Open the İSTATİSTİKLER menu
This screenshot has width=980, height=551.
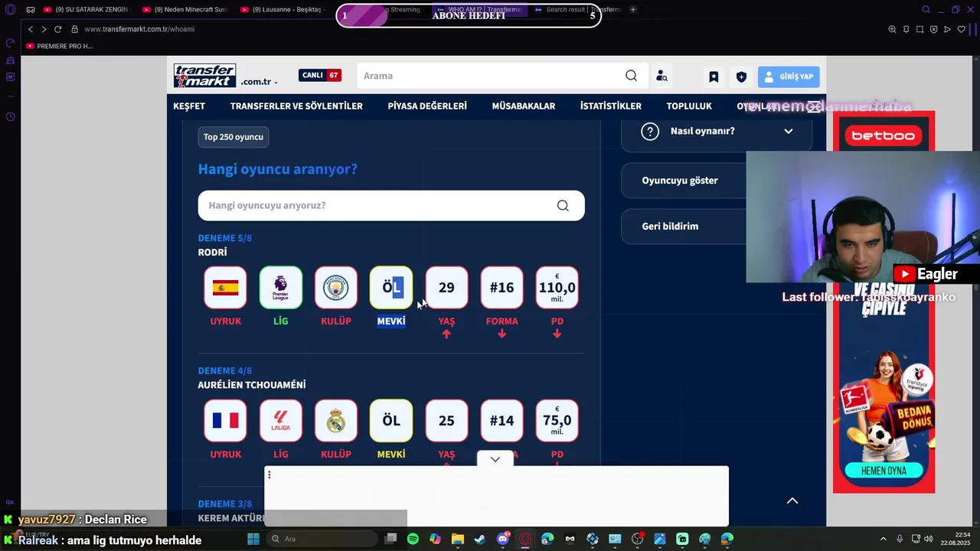(611, 106)
